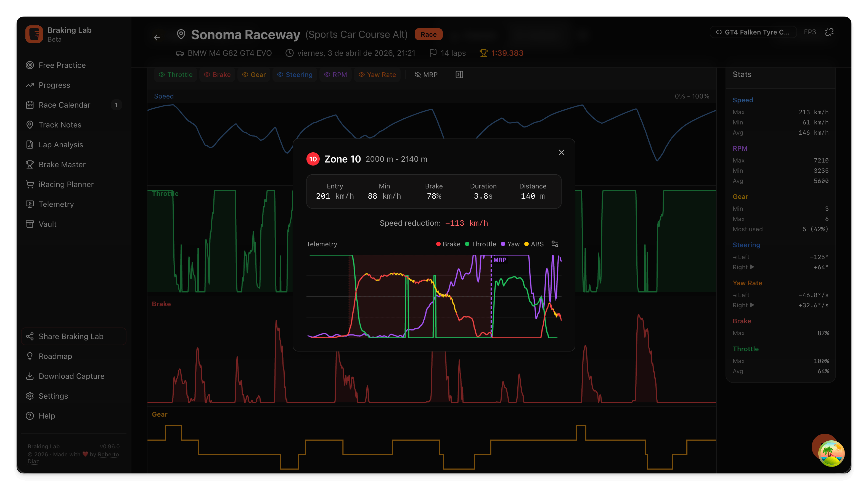This screenshot has height=490, width=868.
Task: Open chart settings in the Zone 10 telemetry panel
Action: (555, 244)
